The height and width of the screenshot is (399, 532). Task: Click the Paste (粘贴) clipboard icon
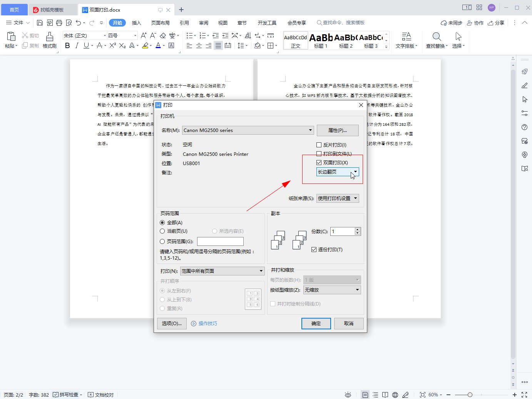11,37
